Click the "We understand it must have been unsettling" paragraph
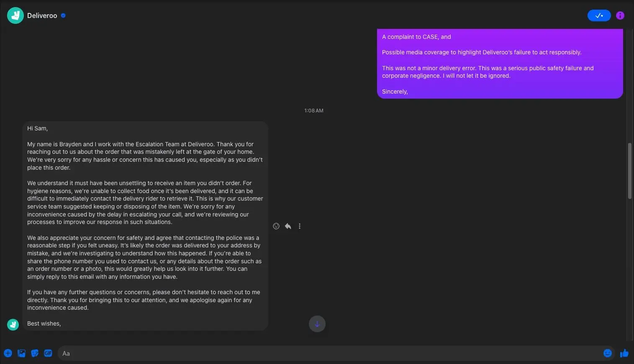This screenshot has width=634, height=364. point(145,203)
